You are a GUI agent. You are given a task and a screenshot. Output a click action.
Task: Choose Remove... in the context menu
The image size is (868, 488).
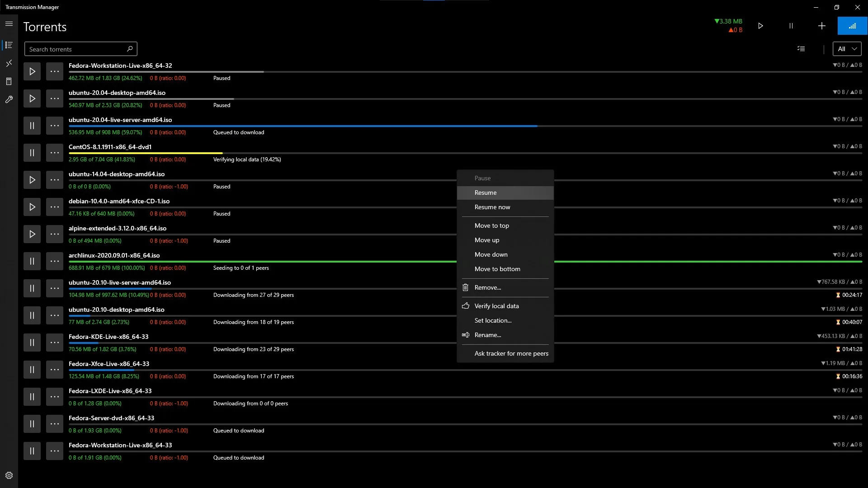(x=505, y=287)
